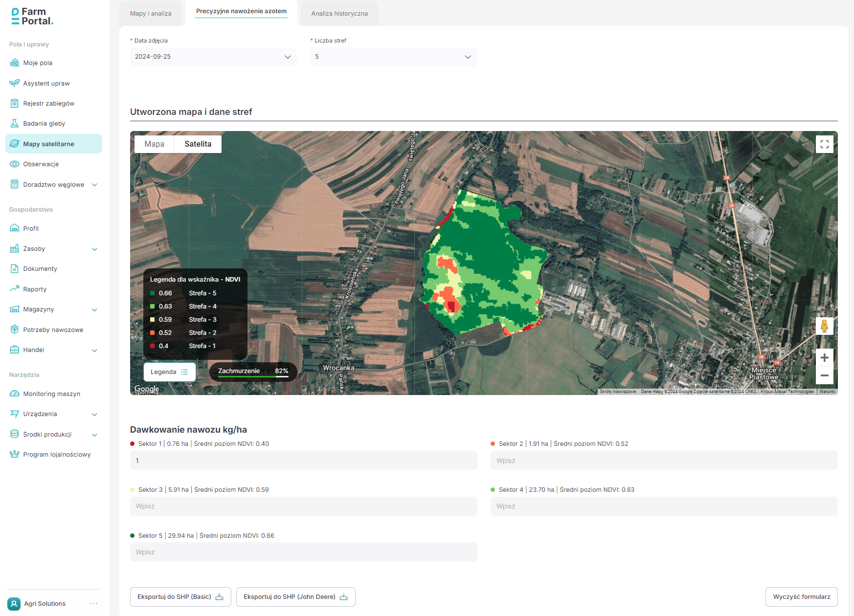Toggle the Legenda panel button
The height and width of the screenshot is (616, 854).
point(170,372)
